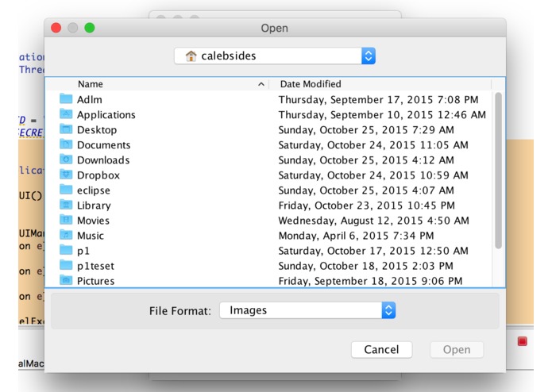Click the red stop icon in background window
Screen dimensions: 552x392
coord(522,341)
